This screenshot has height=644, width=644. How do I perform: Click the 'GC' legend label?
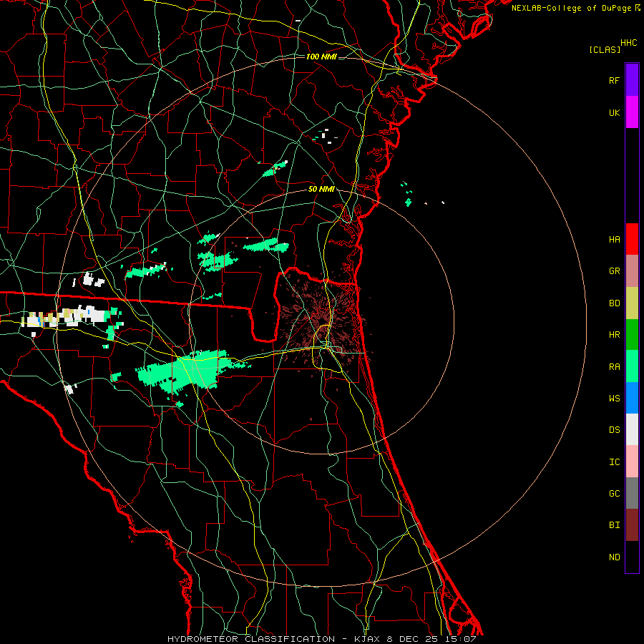pyautogui.click(x=614, y=493)
